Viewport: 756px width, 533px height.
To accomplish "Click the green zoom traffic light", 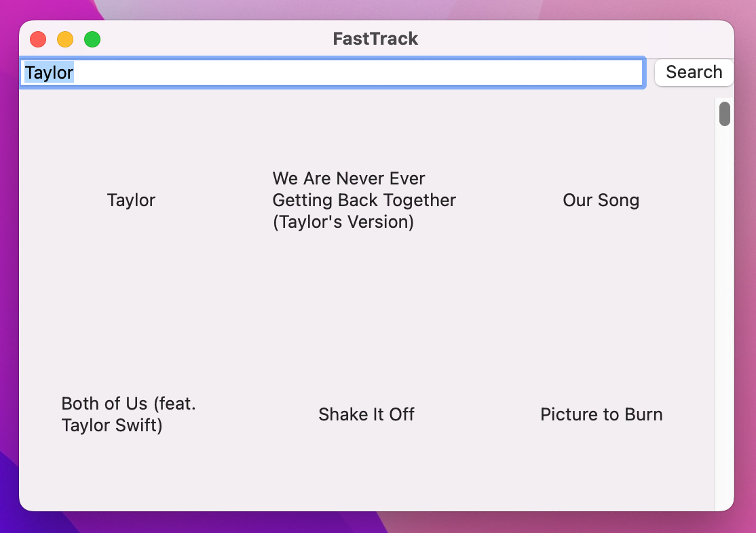I will [x=92, y=39].
